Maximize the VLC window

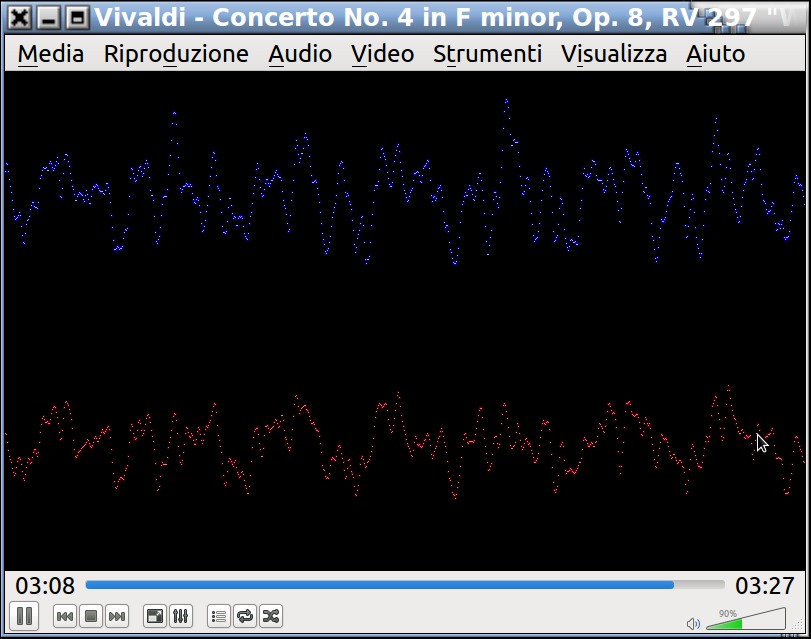78,18
